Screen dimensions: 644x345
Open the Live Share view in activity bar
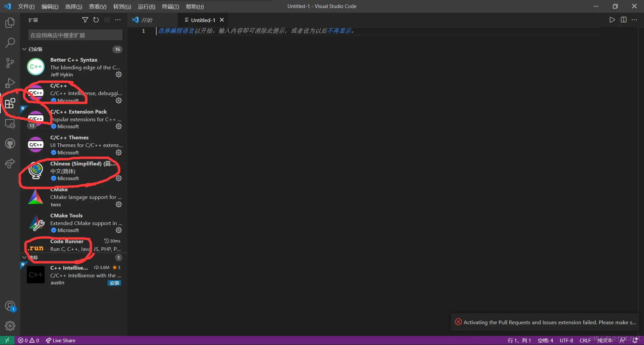tap(10, 164)
